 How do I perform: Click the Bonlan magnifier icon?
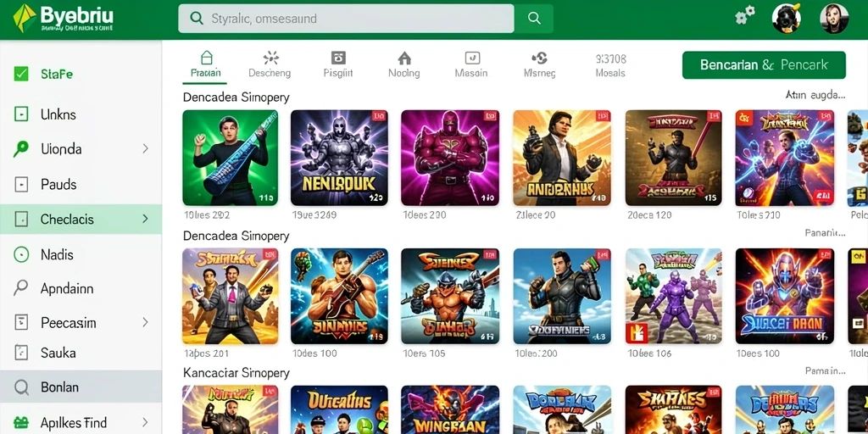[x=21, y=387]
